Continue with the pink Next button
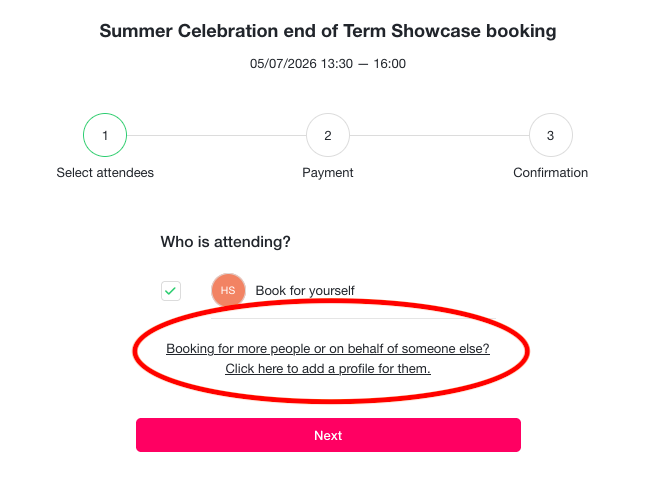This screenshot has width=661, height=482. tap(328, 435)
